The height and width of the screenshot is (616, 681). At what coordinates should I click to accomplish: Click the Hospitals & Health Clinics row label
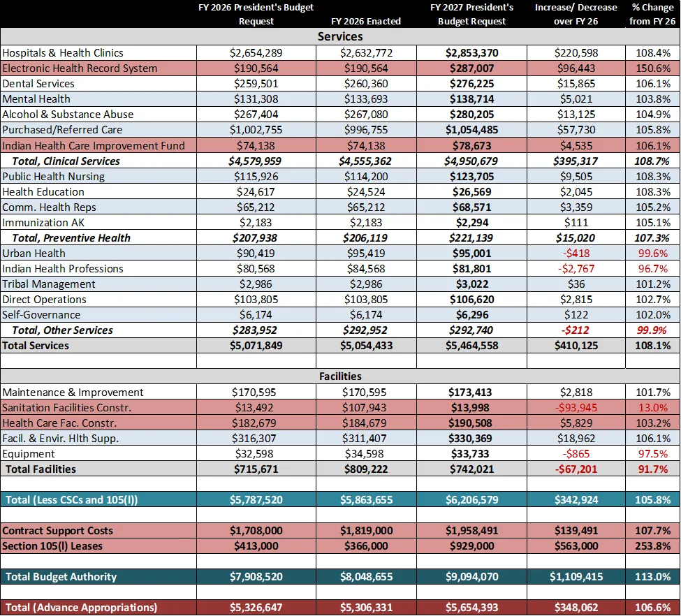pyautogui.click(x=63, y=53)
